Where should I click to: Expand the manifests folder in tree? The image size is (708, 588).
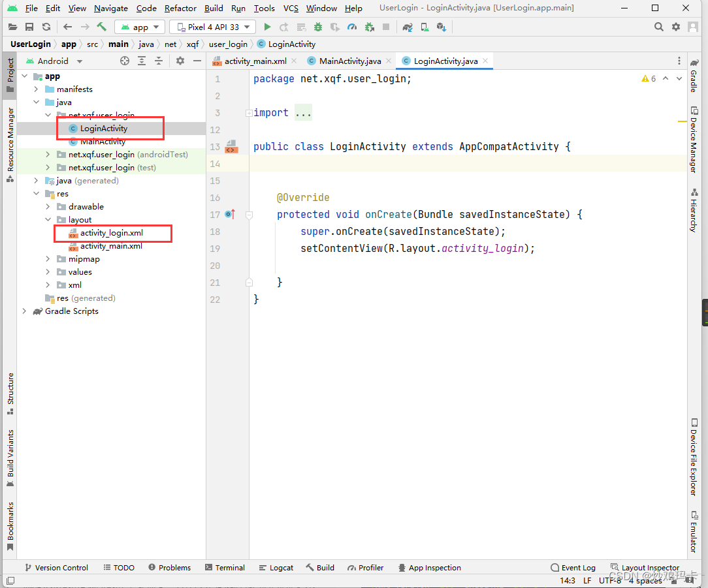(x=36, y=89)
